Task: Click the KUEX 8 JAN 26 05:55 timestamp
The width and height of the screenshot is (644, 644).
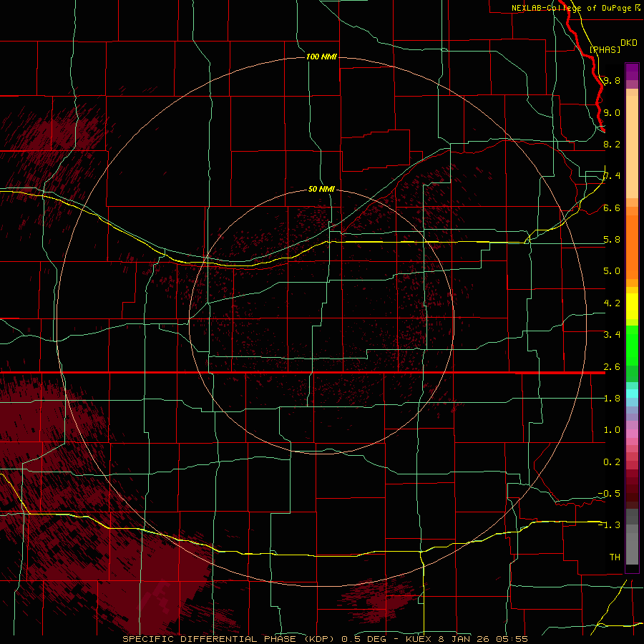Action: point(467,639)
